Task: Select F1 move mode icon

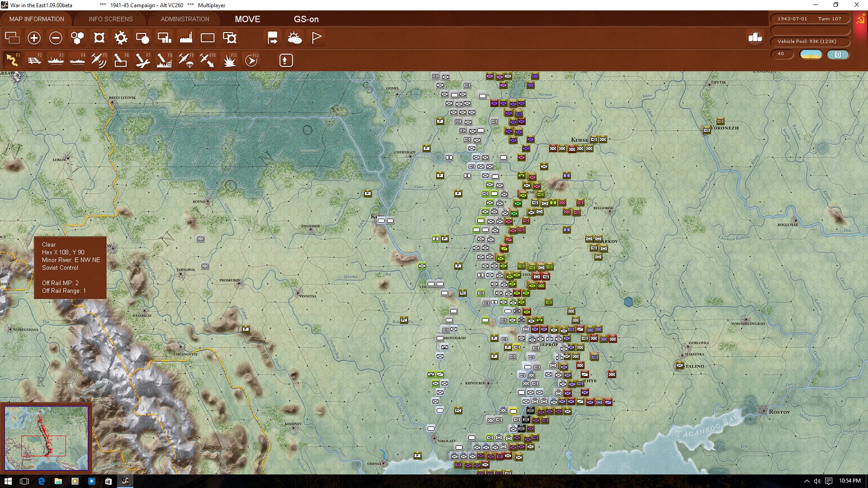Action: click(12, 60)
